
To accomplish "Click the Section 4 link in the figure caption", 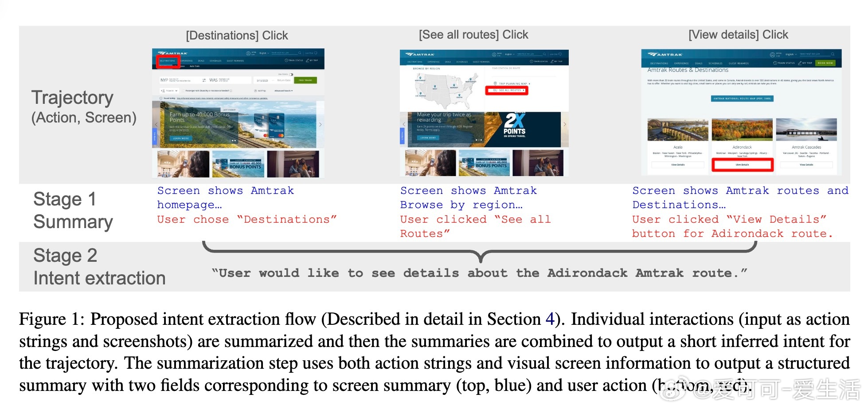I will [x=550, y=319].
